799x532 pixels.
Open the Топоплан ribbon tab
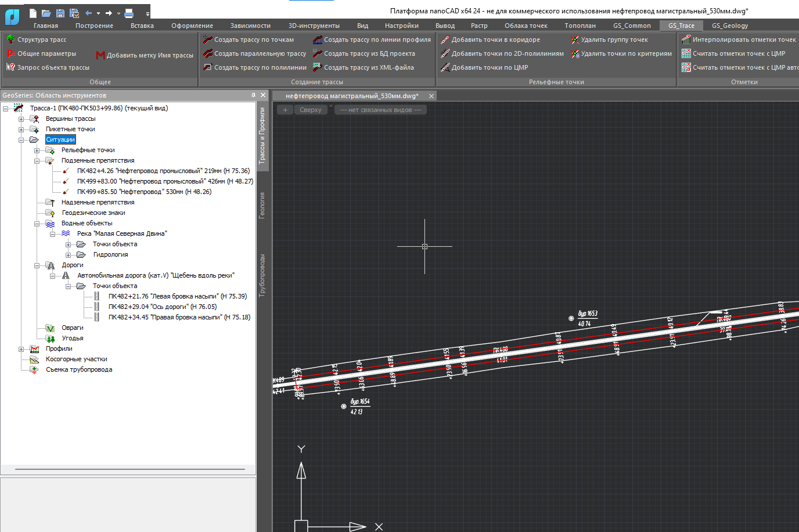(580, 26)
